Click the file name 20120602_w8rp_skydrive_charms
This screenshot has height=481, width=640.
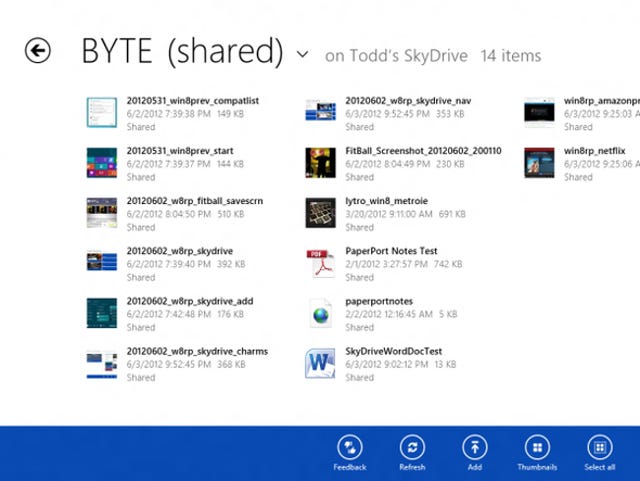pos(197,351)
